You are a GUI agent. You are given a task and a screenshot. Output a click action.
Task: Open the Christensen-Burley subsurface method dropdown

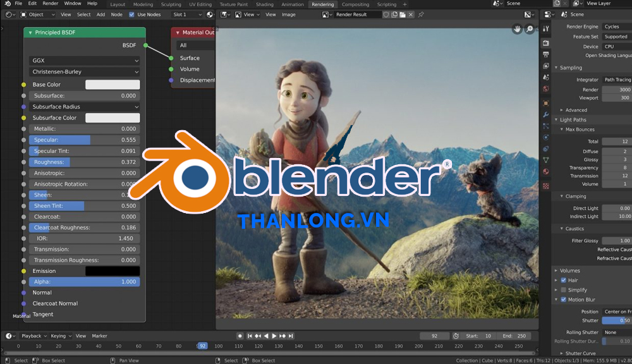pos(84,72)
